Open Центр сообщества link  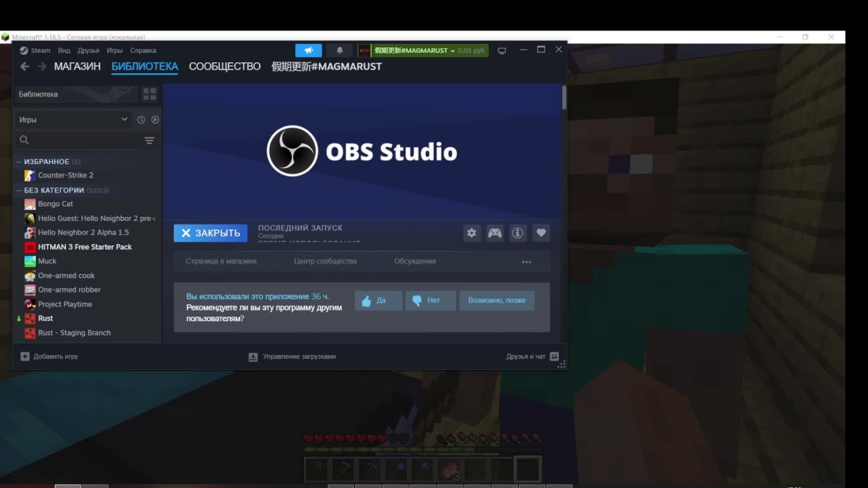pos(325,262)
